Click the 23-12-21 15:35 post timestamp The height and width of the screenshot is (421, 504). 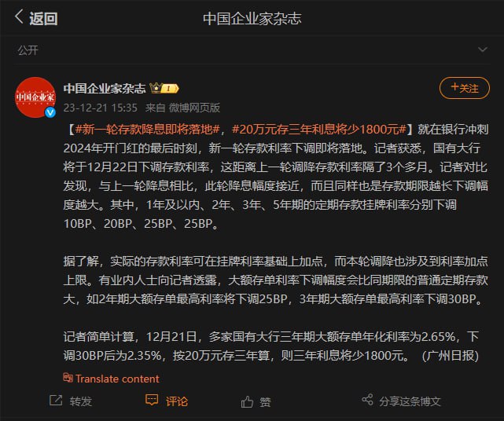pyautogui.click(x=101, y=108)
